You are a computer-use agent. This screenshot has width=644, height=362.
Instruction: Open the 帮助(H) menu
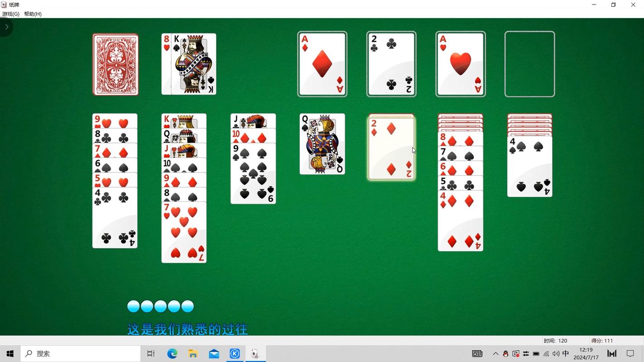coord(33,14)
